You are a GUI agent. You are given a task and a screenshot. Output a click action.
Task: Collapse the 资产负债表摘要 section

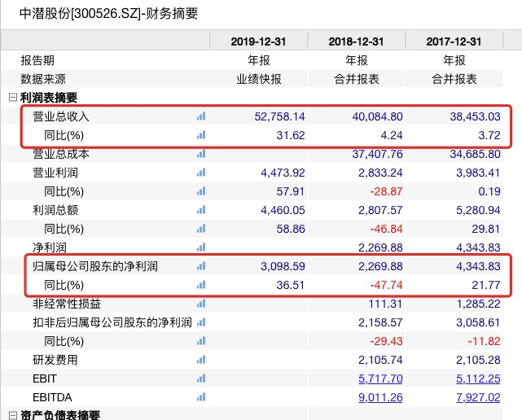(x=13, y=415)
